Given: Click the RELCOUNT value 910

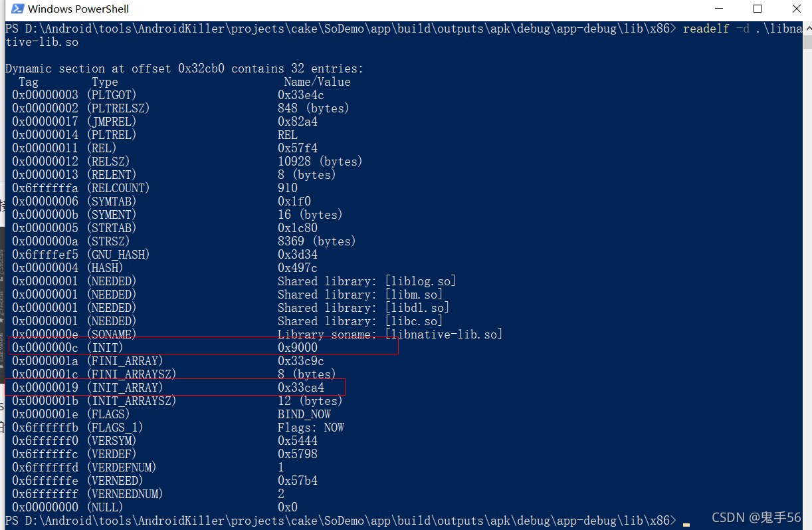Looking at the screenshot, I should pyautogui.click(x=288, y=188).
